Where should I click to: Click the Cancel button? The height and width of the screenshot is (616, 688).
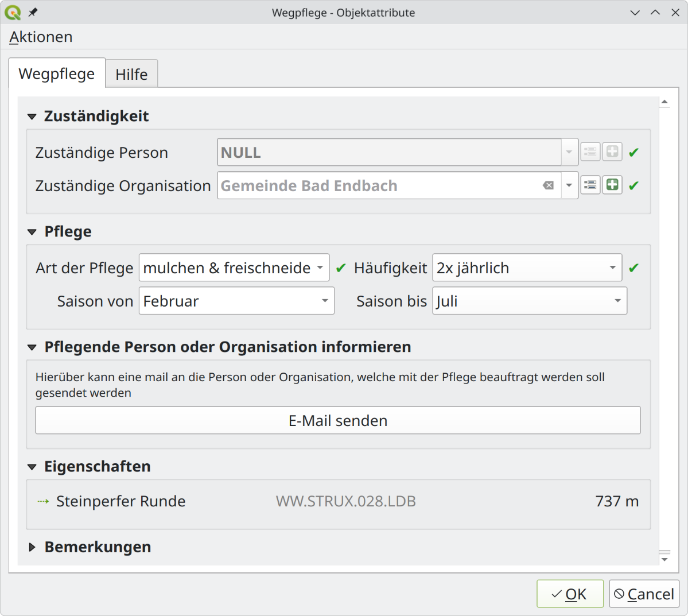pos(644,594)
